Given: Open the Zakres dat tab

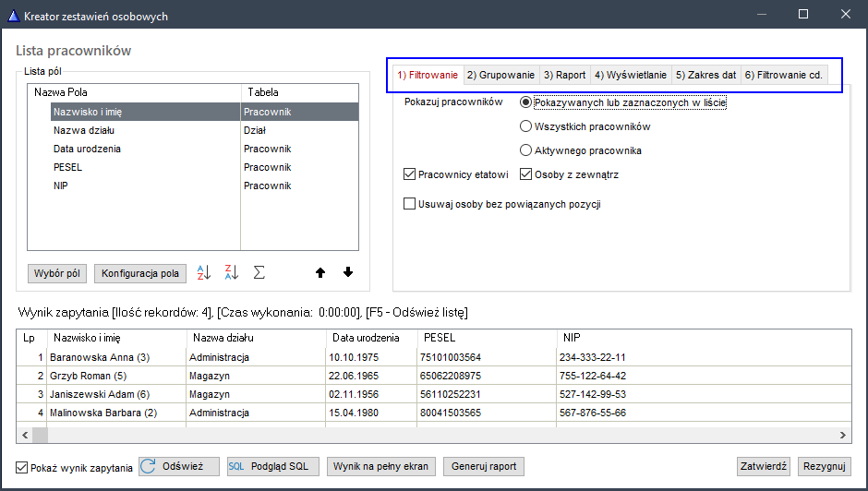Looking at the screenshot, I should click(705, 76).
